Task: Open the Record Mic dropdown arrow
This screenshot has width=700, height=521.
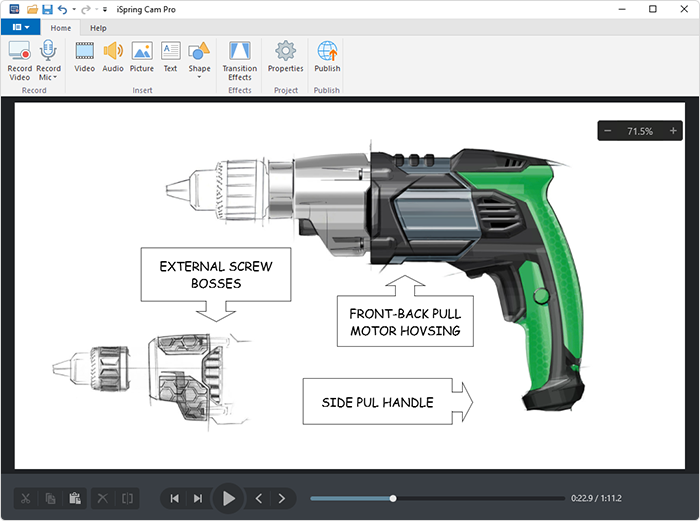Action: click(x=55, y=77)
